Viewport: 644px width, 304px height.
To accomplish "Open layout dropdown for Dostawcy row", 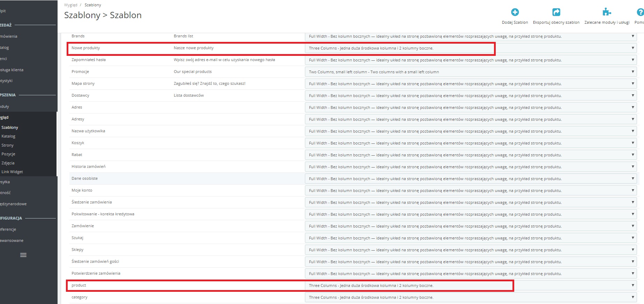I will (x=471, y=96).
